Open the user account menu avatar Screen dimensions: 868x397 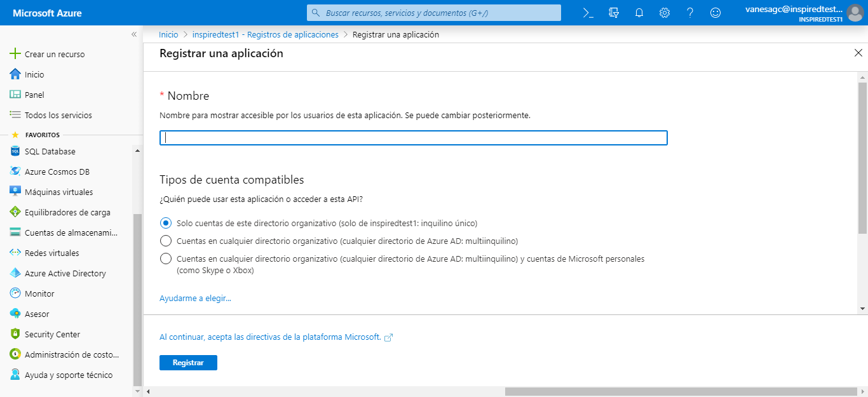855,13
